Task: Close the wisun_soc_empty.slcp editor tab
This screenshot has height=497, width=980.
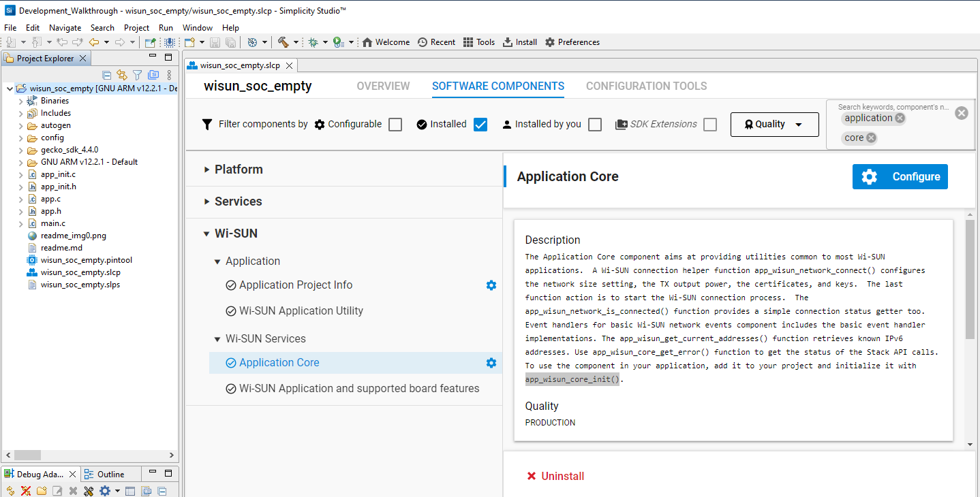Action: (289, 65)
